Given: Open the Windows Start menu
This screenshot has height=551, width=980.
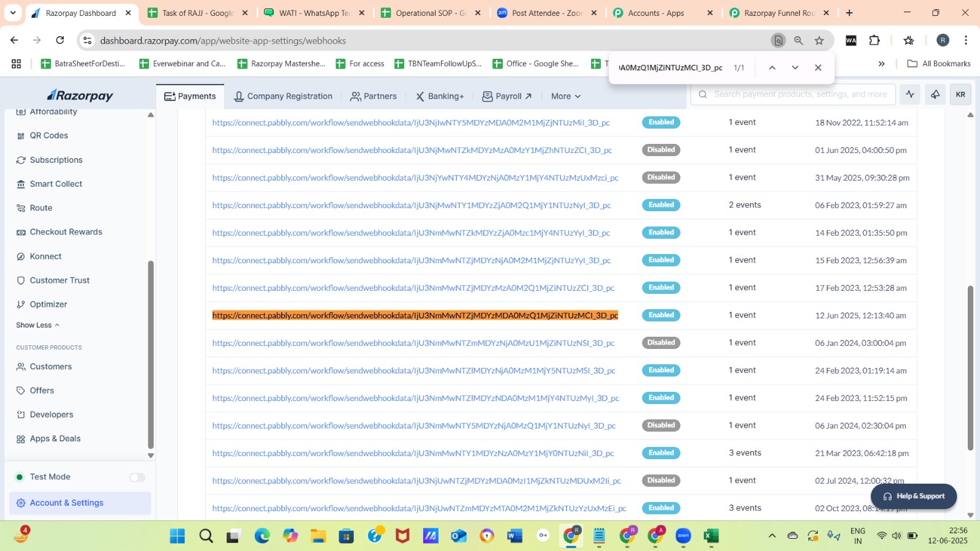Looking at the screenshot, I should (x=178, y=536).
